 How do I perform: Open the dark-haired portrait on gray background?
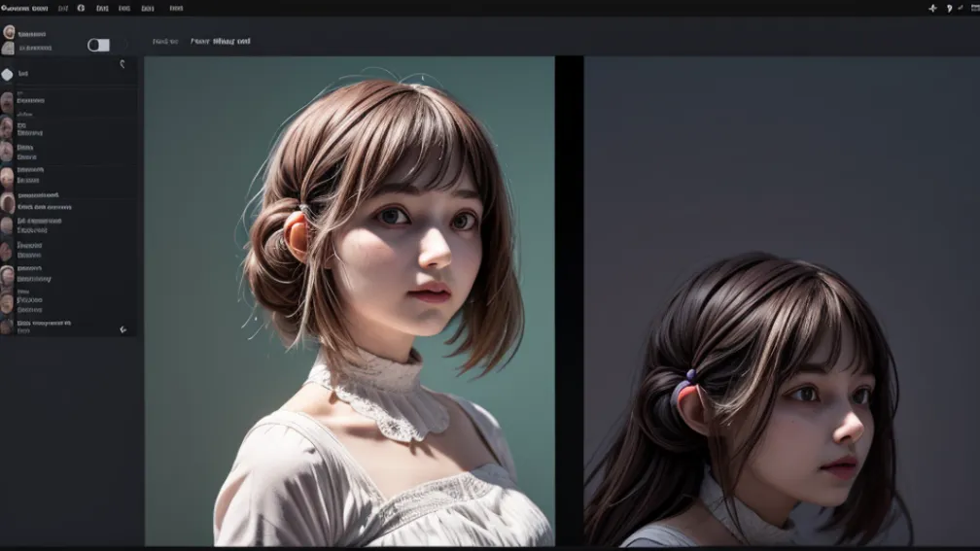tap(782, 301)
